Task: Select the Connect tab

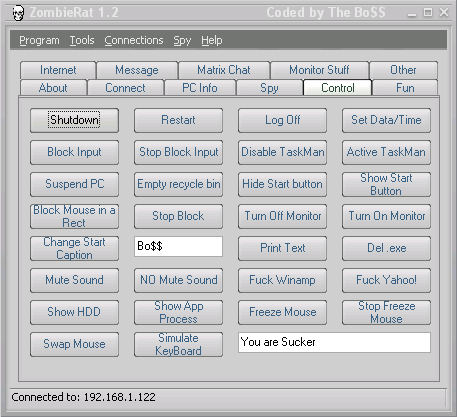Action: (x=125, y=88)
